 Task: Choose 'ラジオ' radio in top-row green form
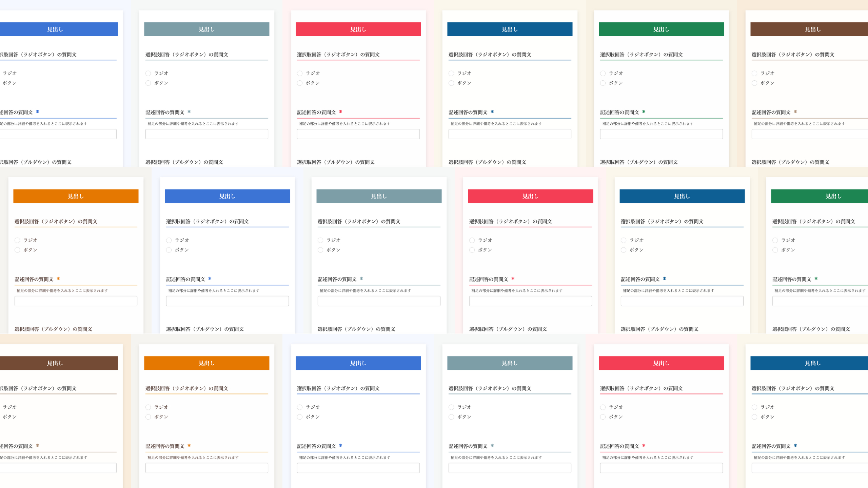pyautogui.click(x=603, y=73)
